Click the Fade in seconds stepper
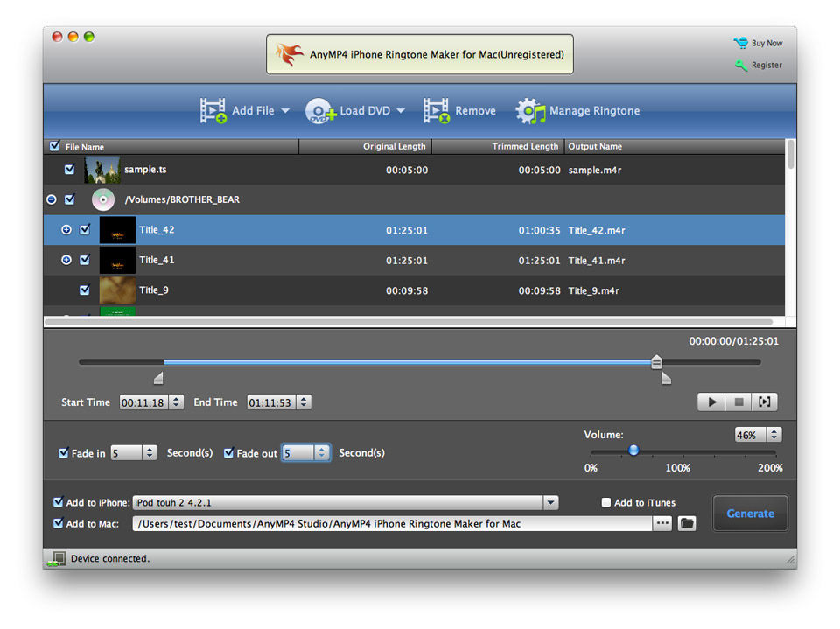Viewport: 840px width, 629px height. click(150, 453)
